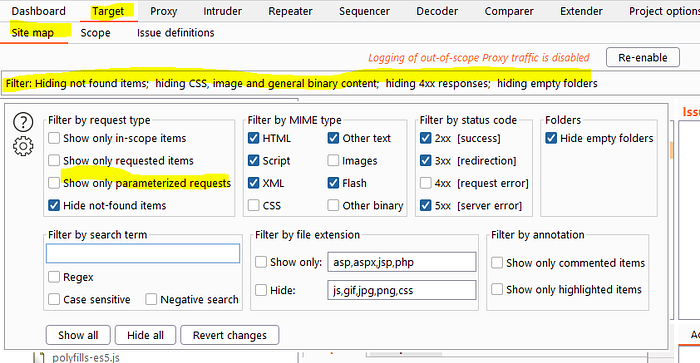Select the Issue definitions sub-tab
This screenshot has width=700, height=363.
pyautogui.click(x=175, y=33)
